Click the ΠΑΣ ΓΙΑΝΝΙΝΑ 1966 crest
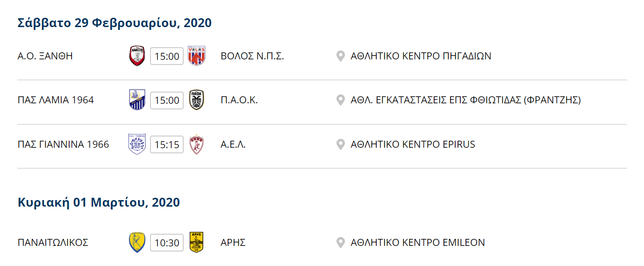This screenshot has width=644, height=266. coord(137,144)
